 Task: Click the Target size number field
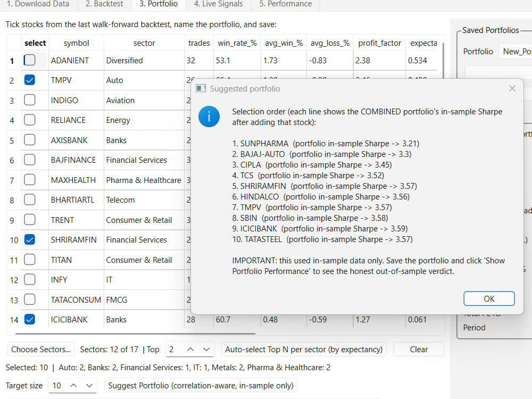point(57,385)
